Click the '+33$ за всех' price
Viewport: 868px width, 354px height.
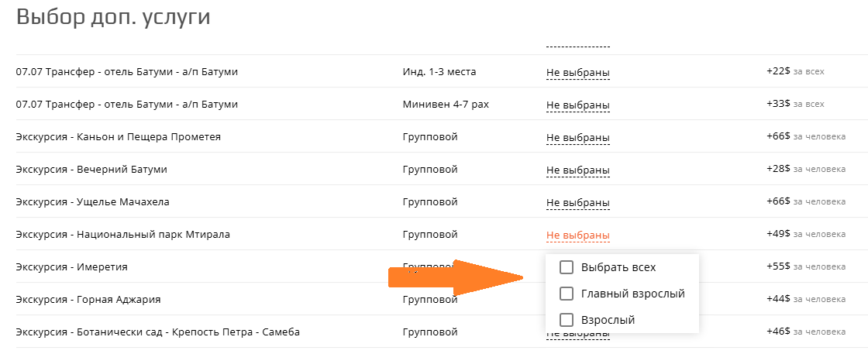pos(795,105)
